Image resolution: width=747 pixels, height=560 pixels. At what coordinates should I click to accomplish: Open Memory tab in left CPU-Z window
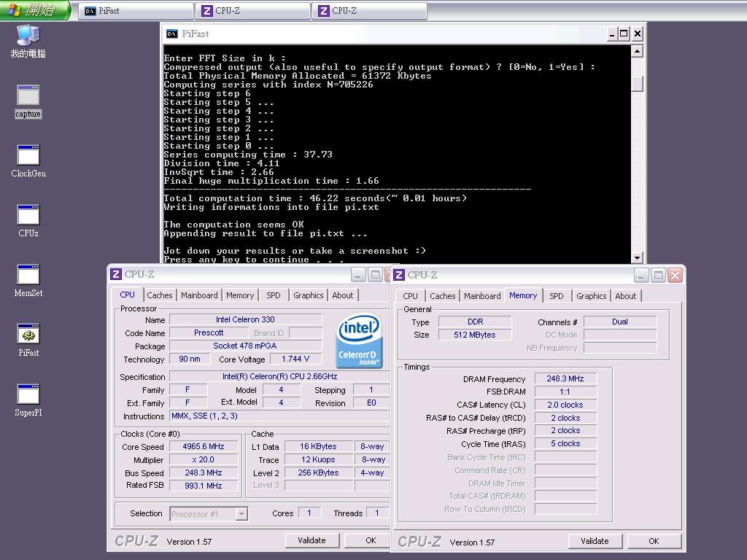[x=239, y=295]
